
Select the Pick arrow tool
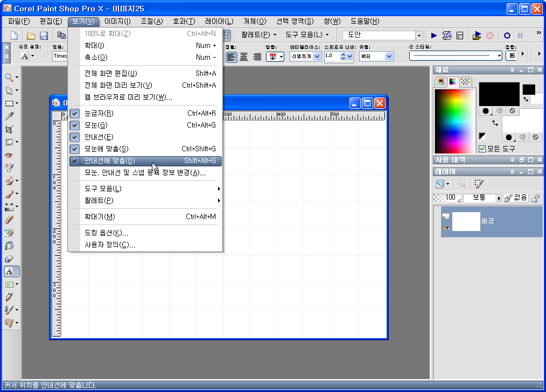(9, 90)
